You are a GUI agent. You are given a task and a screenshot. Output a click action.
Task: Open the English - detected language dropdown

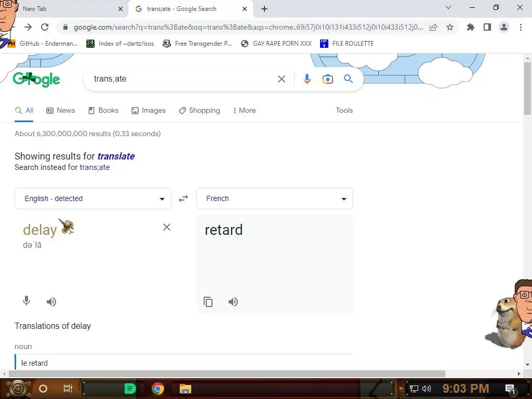[x=93, y=198]
